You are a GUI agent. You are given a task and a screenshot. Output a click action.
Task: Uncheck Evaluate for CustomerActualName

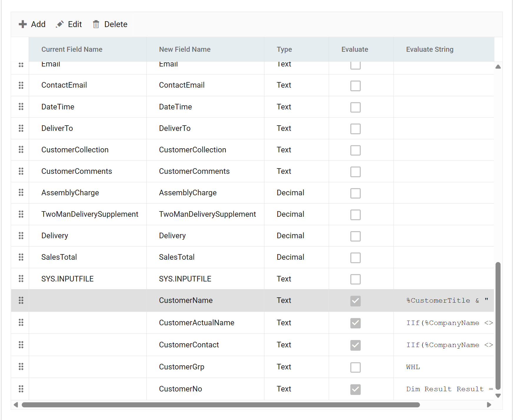tap(355, 323)
